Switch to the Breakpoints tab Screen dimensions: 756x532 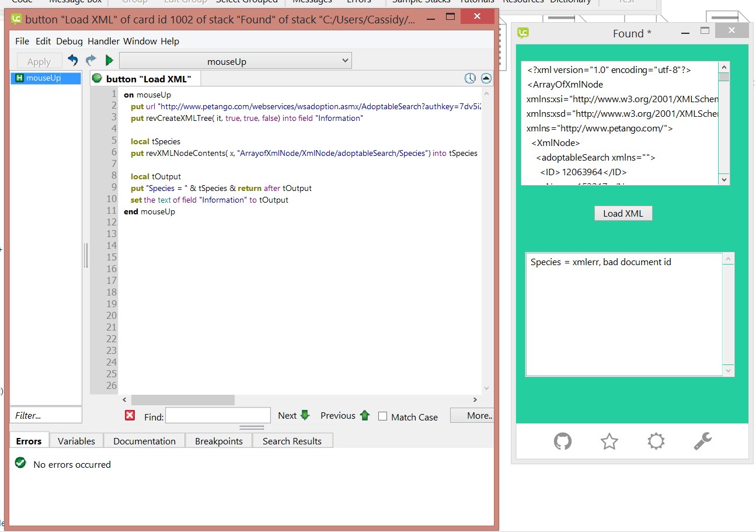219,441
